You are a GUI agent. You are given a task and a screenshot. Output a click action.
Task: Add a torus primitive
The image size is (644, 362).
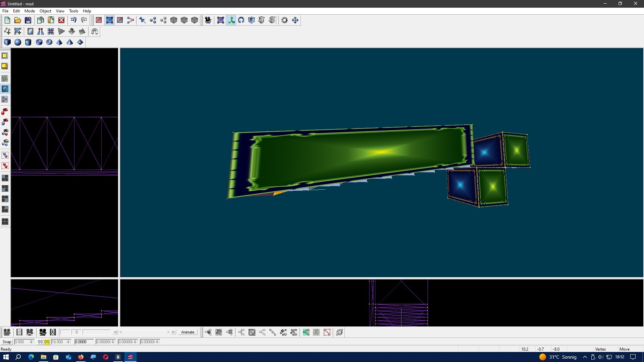[49, 42]
